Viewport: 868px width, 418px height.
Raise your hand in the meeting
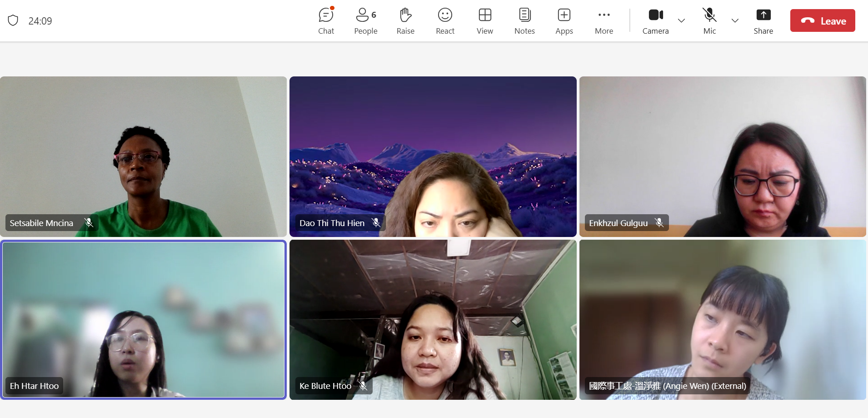(x=405, y=21)
